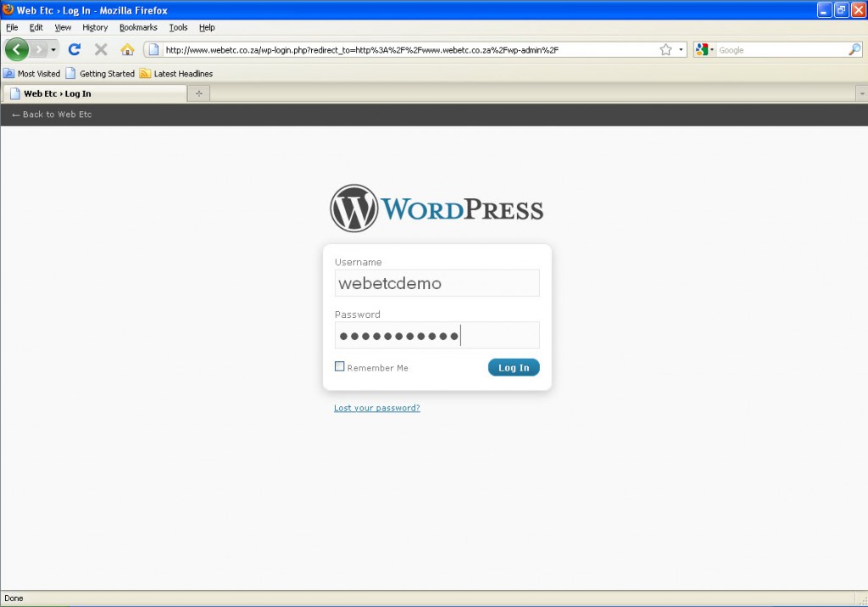Open the address bar history dropdown arrow

point(681,50)
